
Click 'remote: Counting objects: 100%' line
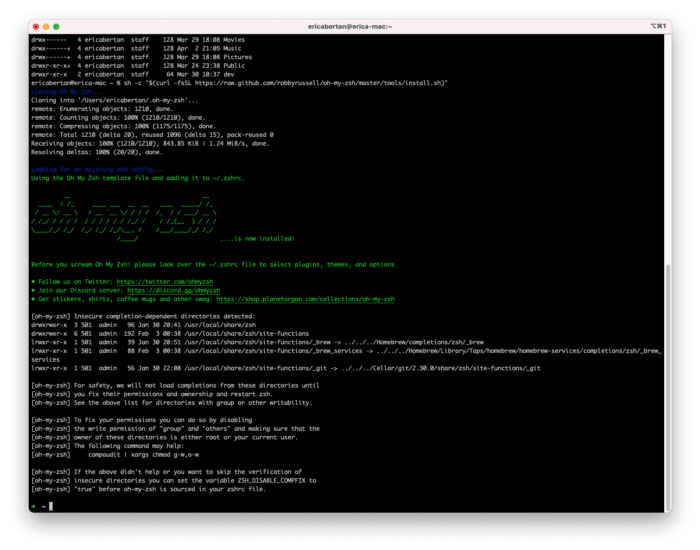point(118,117)
